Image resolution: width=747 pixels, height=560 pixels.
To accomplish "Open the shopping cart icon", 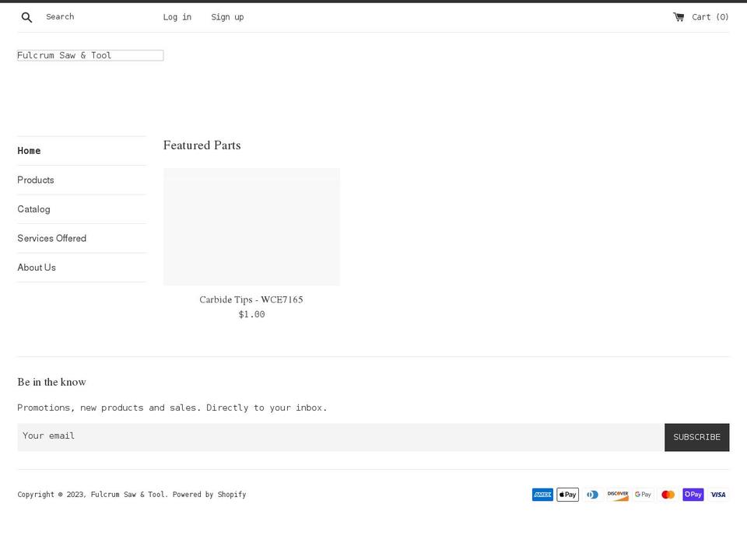I will (679, 16).
